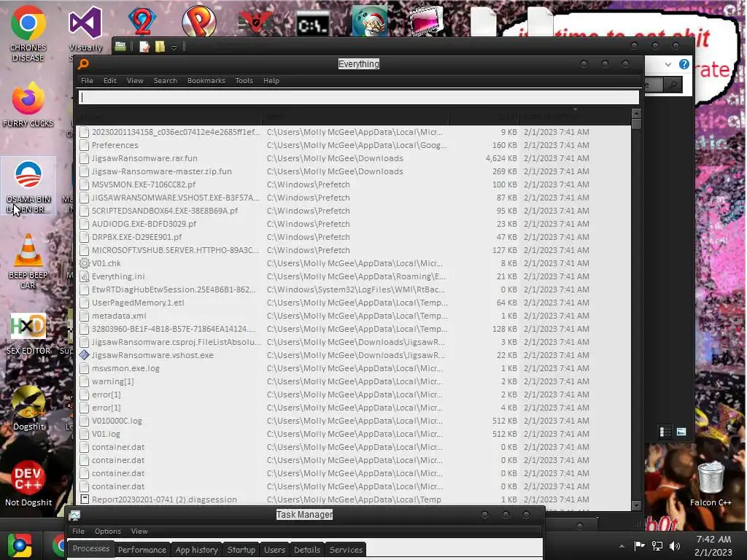Open Task Manager File menu

tap(78, 531)
